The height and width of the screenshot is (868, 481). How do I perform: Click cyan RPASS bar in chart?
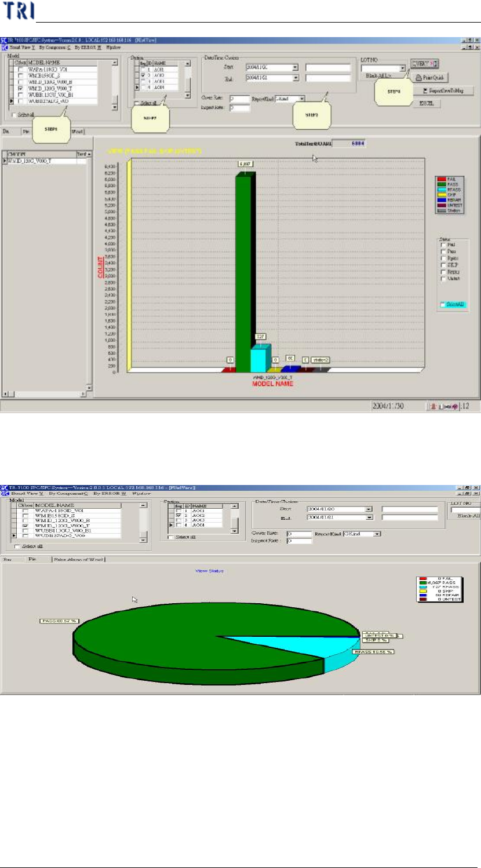261,358
